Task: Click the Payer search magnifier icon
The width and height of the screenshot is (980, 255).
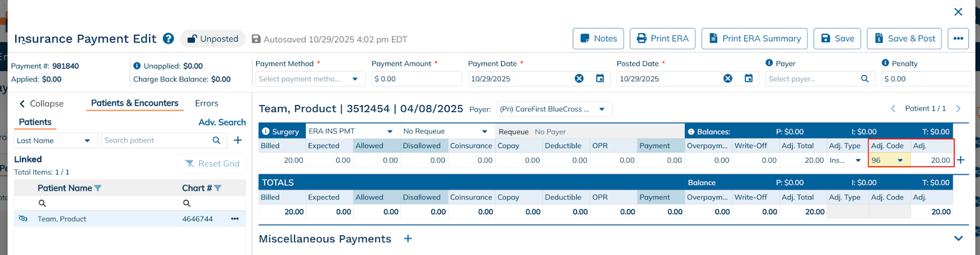Action: coord(864,79)
